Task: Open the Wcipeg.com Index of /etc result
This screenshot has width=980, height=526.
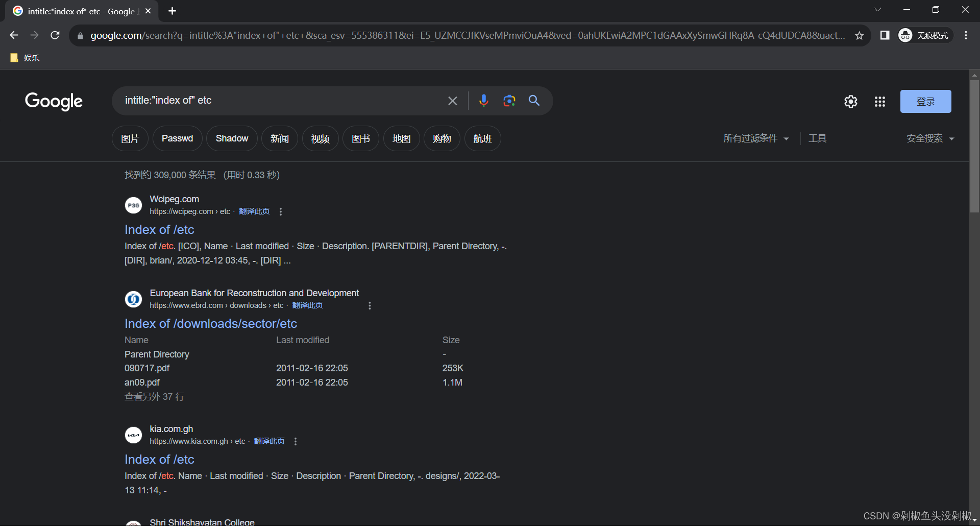Action: tap(159, 230)
